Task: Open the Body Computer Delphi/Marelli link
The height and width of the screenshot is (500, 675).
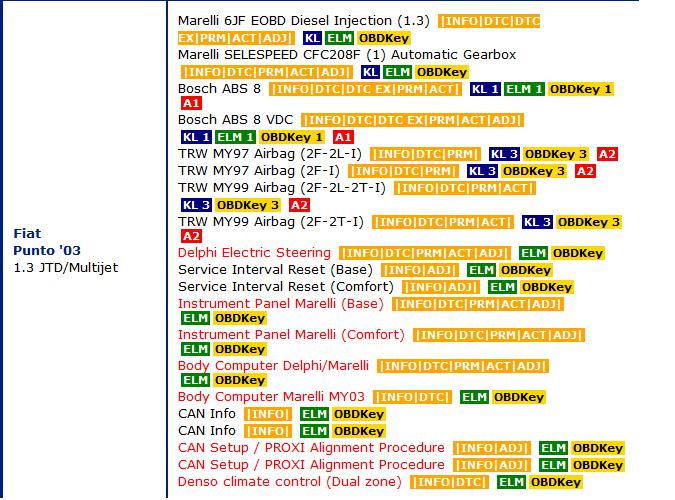Action: [x=273, y=365]
